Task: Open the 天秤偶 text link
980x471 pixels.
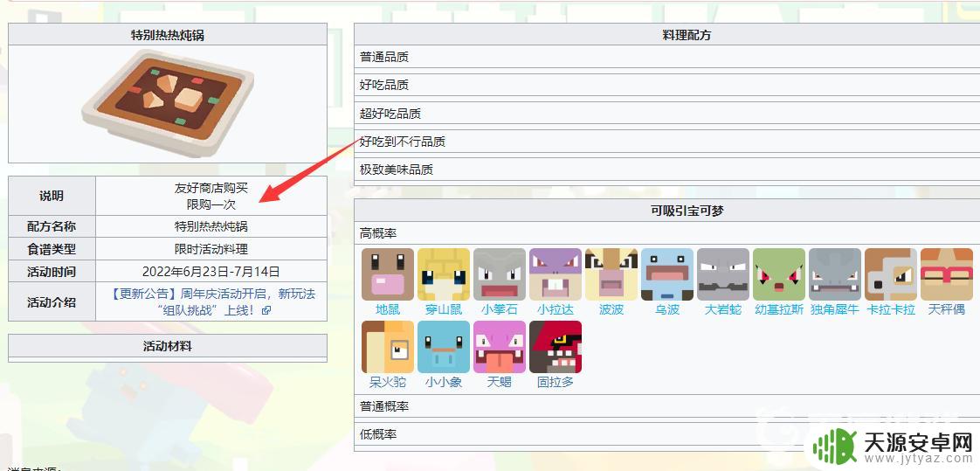Action: click(947, 309)
